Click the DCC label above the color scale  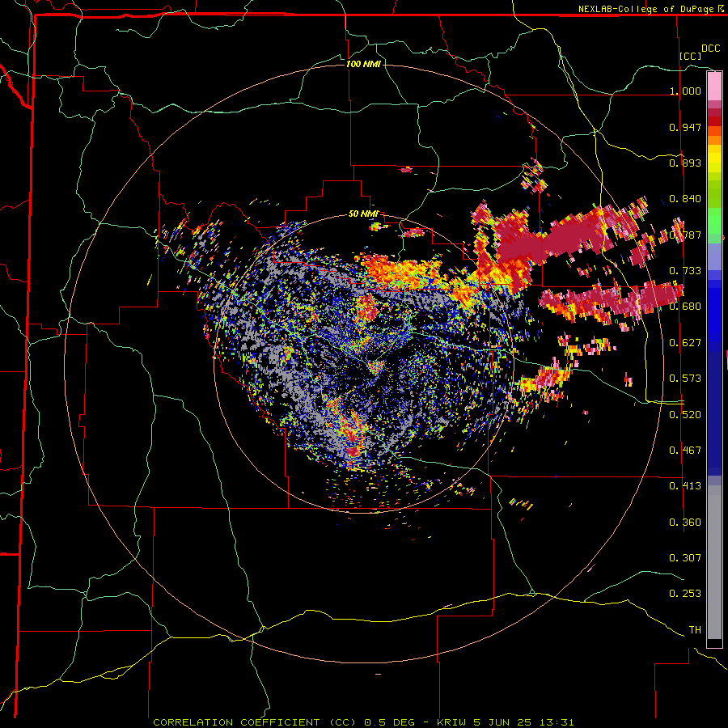710,49
